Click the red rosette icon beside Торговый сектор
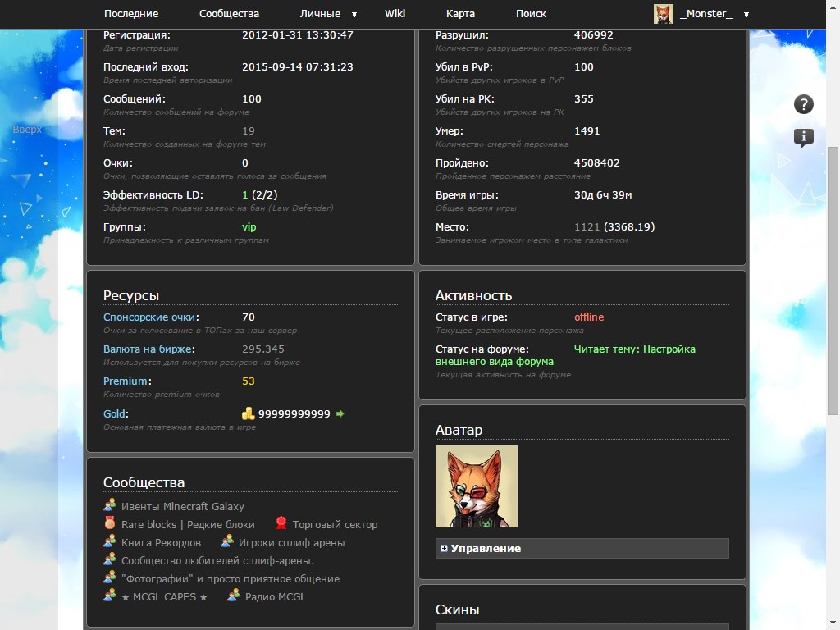This screenshot has height=630, width=840. [x=281, y=523]
